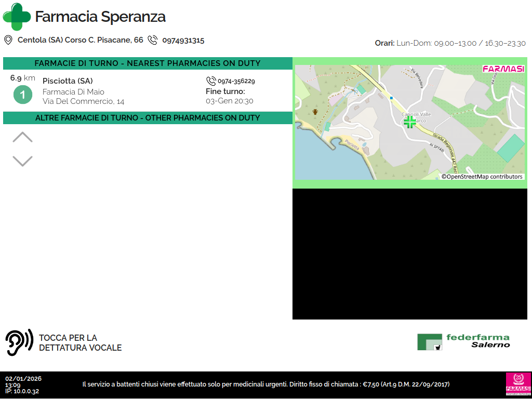Select the Farmacie di Turno header
Viewport: 532px width, 399px height.
coord(148,63)
